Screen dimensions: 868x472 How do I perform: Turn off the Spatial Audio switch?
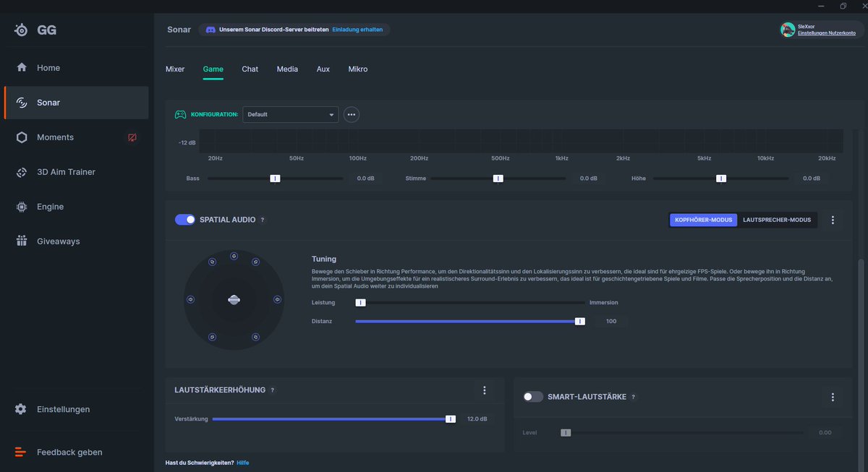185,220
